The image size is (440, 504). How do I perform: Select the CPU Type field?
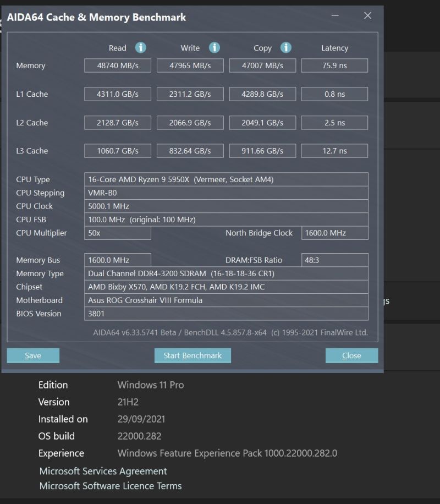pyautogui.click(x=227, y=179)
